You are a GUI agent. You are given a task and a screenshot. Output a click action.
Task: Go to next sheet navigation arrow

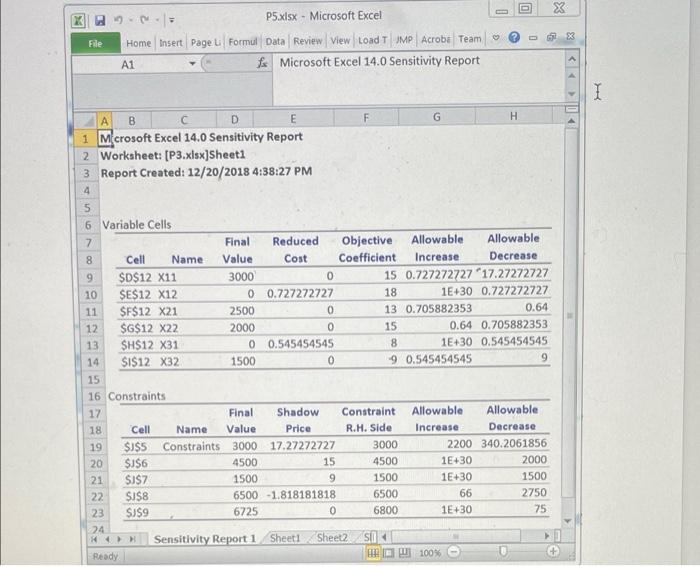(119, 539)
